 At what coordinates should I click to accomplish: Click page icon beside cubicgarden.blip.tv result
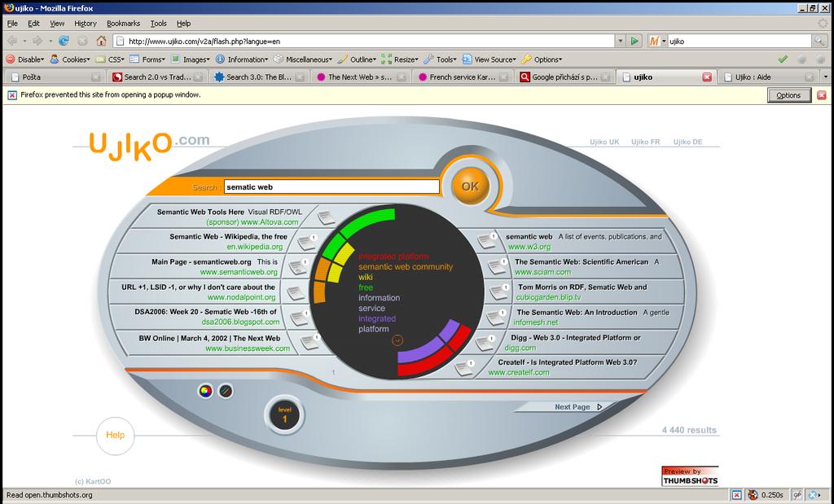tap(499, 291)
